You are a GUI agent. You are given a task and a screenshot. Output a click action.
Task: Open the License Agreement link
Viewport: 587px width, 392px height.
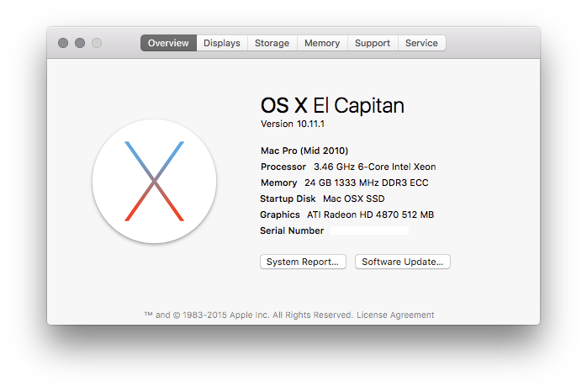coord(395,315)
